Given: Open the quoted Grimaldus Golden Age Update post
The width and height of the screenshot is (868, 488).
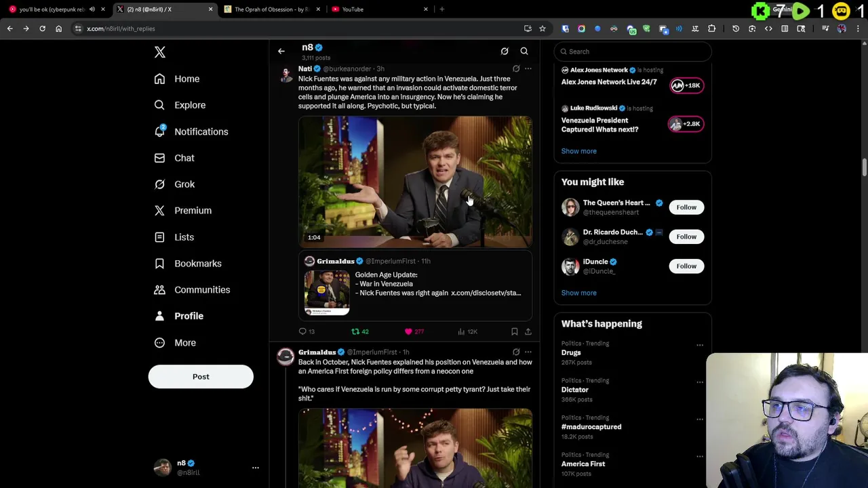Looking at the screenshot, I should coord(415,285).
